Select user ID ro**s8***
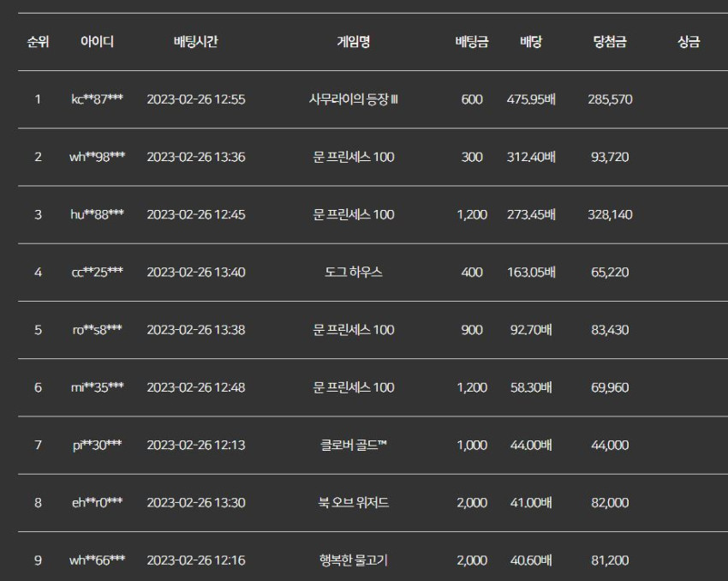 (x=97, y=330)
